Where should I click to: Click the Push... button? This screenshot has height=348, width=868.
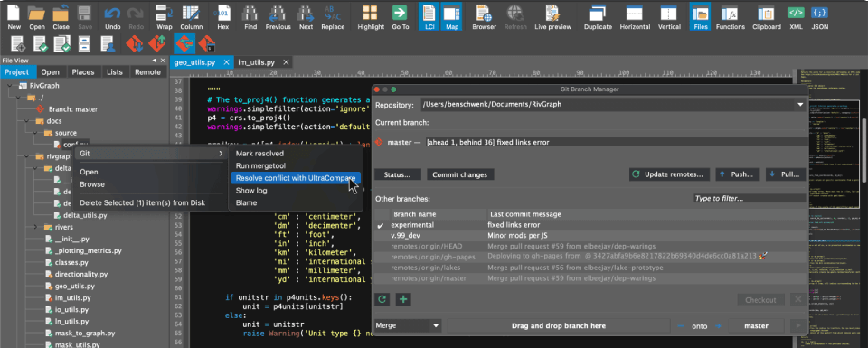[x=738, y=174]
